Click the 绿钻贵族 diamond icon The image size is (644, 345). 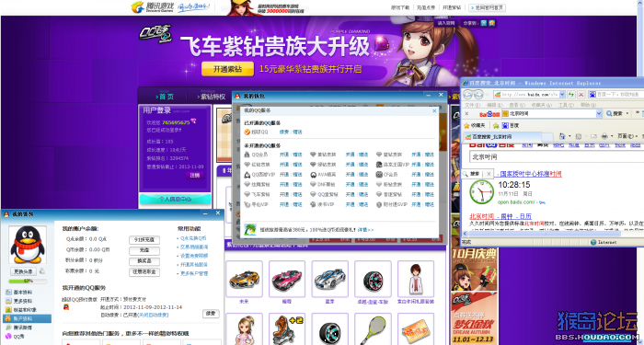coord(313,165)
